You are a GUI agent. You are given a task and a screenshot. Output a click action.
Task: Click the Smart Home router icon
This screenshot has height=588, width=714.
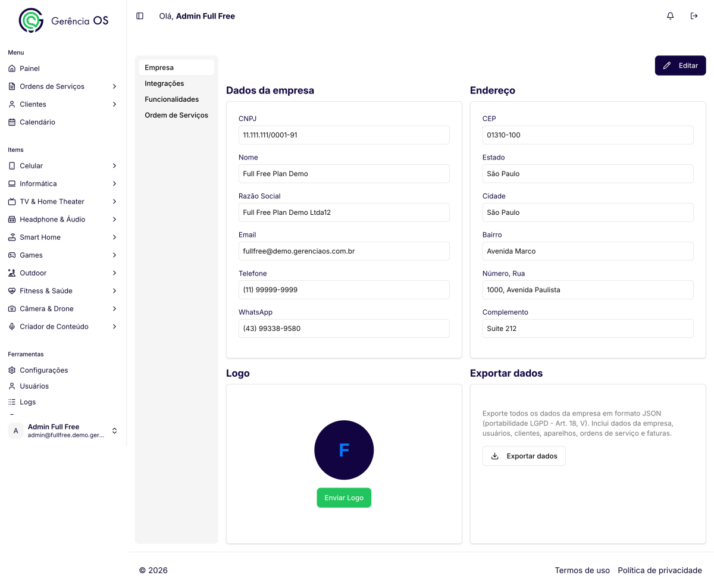tap(12, 237)
